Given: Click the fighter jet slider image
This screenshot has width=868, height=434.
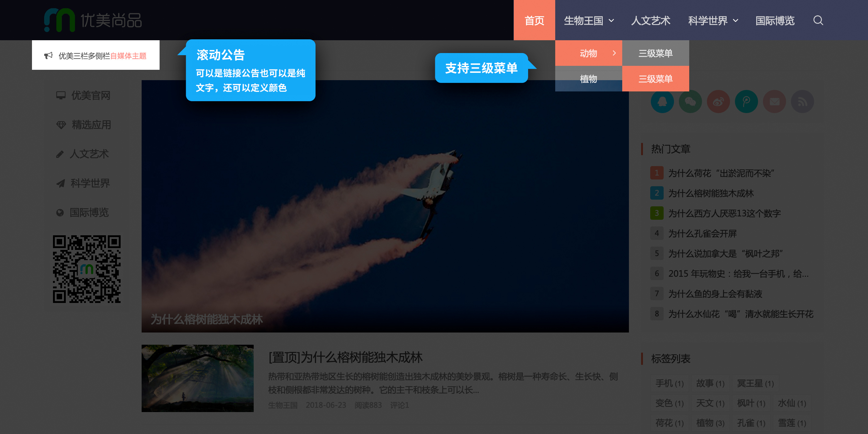Looking at the screenshot, I should click(x=385, y=206).
